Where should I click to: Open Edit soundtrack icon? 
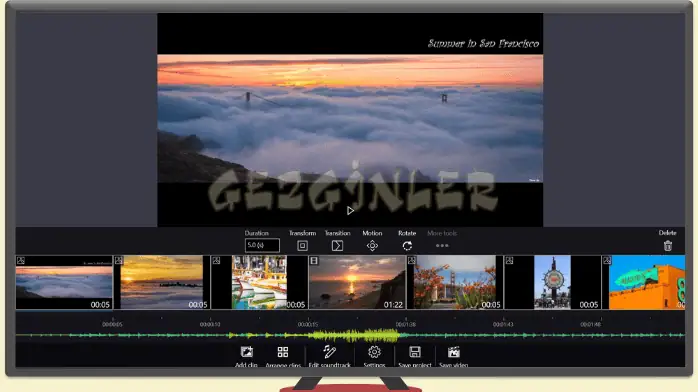pos(329,352)
